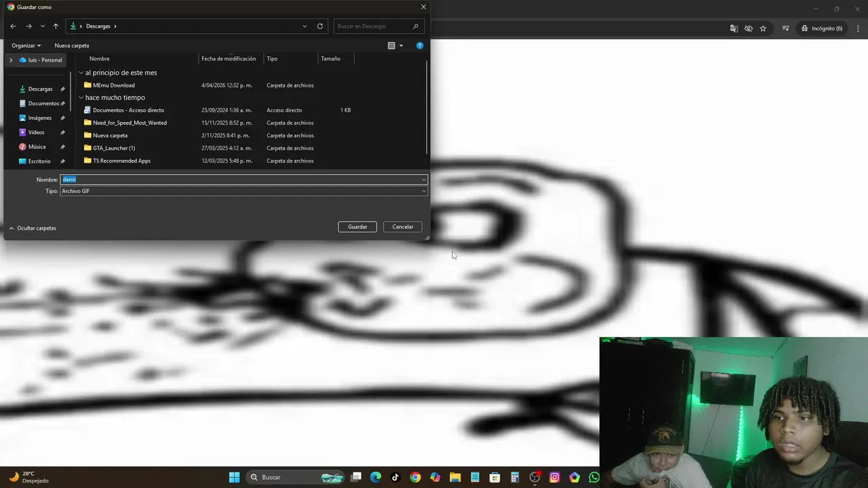Collapse folders with Ocultar carpetas
This screenshot has height=488, width=868.
point(33,228)
